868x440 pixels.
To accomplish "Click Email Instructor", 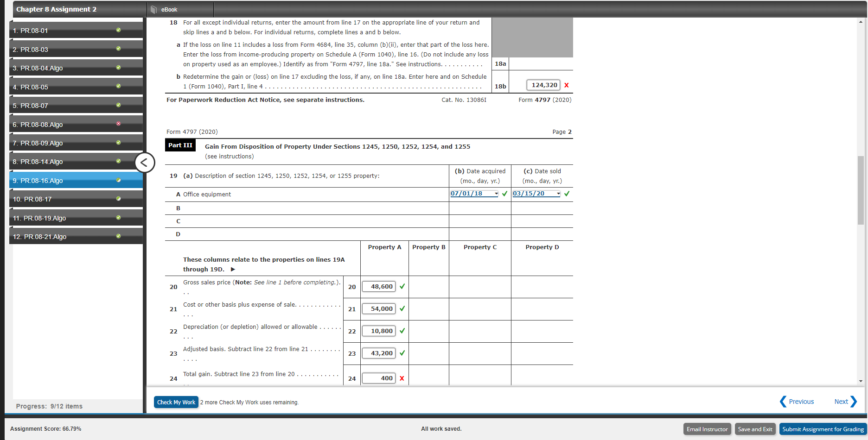I will click(x=707, y=429).
